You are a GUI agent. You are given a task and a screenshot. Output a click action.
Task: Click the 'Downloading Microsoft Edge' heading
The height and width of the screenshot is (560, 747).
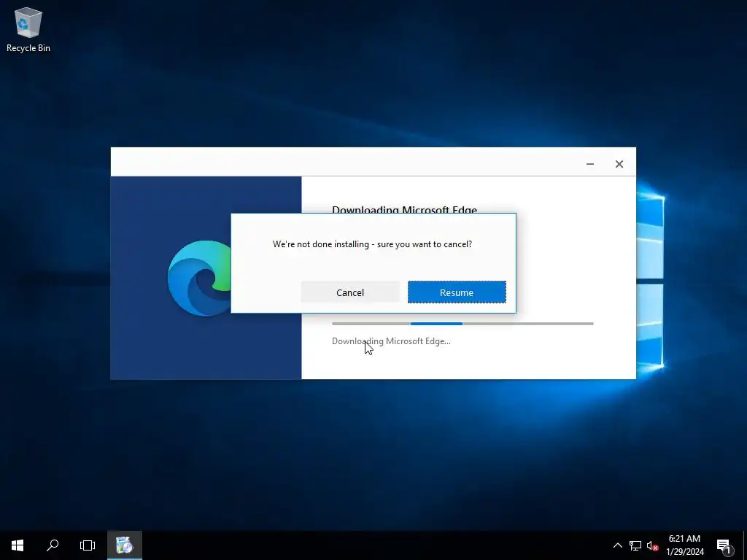pyautogui.click(x=404, y=209)
